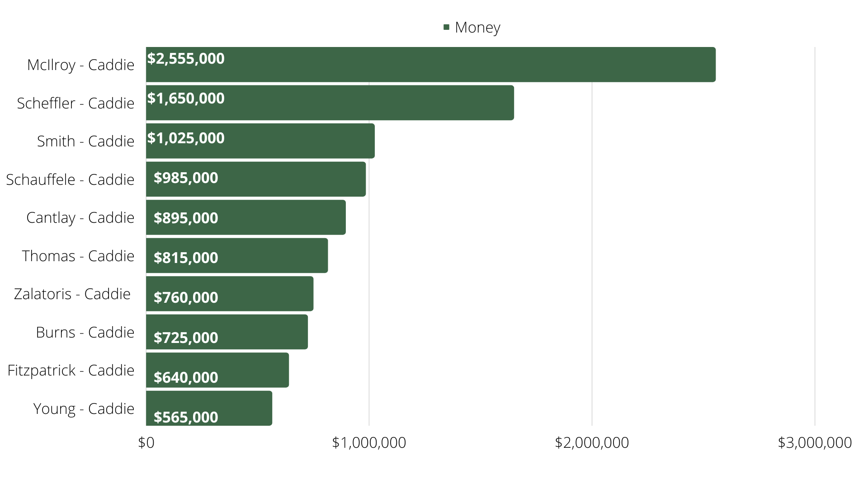Image resolution: width=868 pixels, height=488 pixels.
Task: Click the $815,000 data label
Action: point(186,258)
